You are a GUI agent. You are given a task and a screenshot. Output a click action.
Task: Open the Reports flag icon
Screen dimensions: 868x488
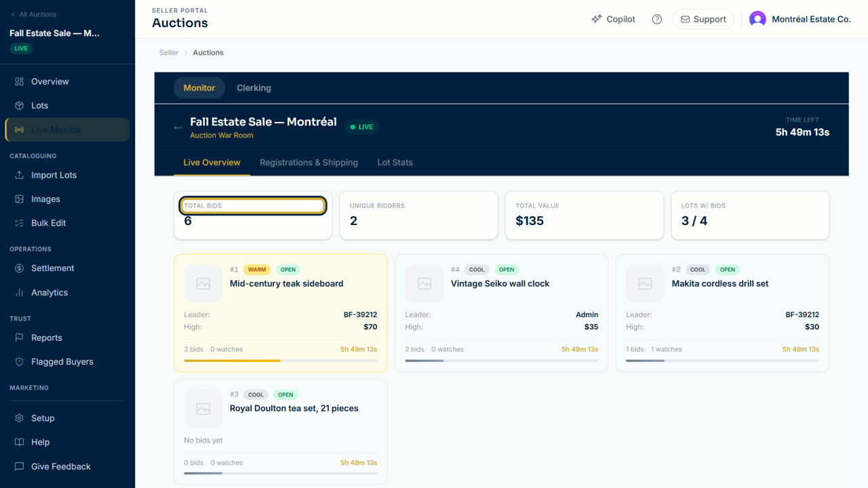19,338
